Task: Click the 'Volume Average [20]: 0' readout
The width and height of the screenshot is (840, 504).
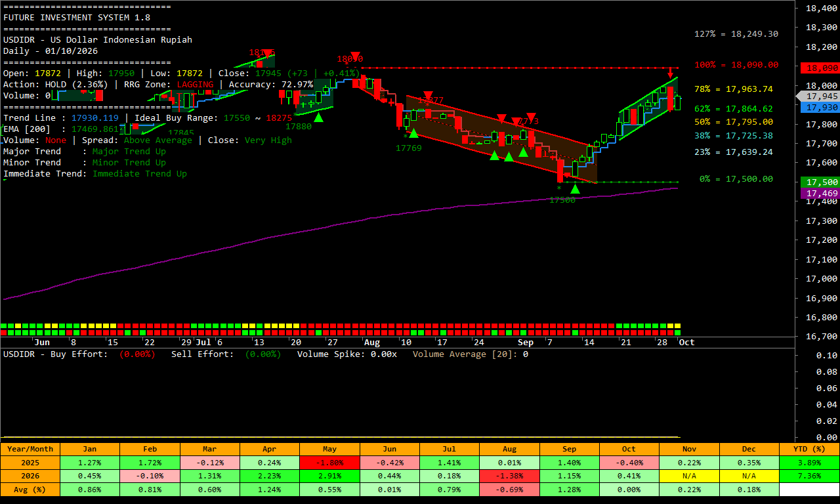Action: point(471,354)
